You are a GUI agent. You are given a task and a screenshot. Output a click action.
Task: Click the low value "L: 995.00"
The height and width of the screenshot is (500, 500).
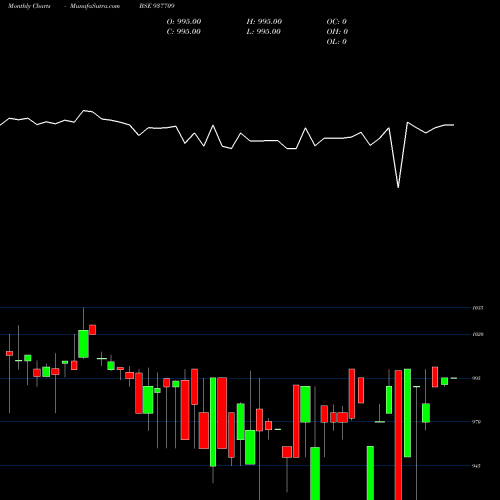263,32
